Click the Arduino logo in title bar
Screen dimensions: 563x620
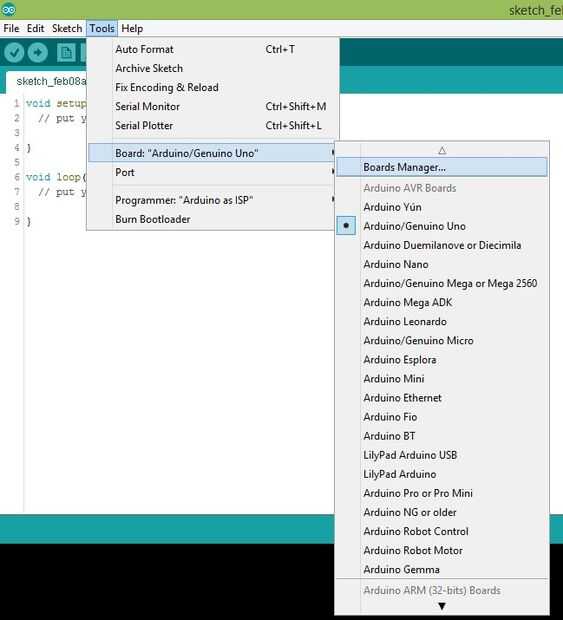point(8,9)
